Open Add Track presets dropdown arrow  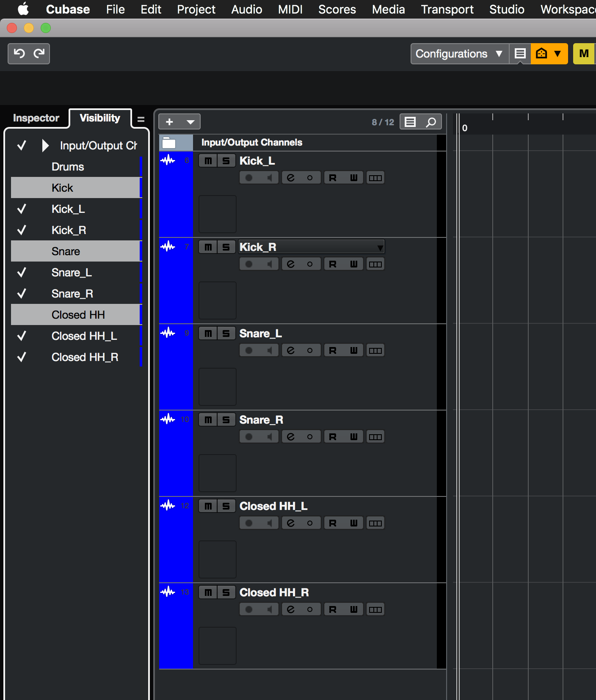pyautogui.click(x=190, y=122)
